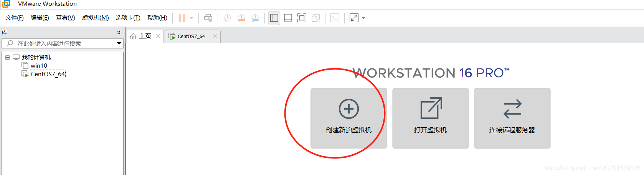The image size is (644, 175).
Task: Click the stretch guest display icon
Action: [354, 18]
